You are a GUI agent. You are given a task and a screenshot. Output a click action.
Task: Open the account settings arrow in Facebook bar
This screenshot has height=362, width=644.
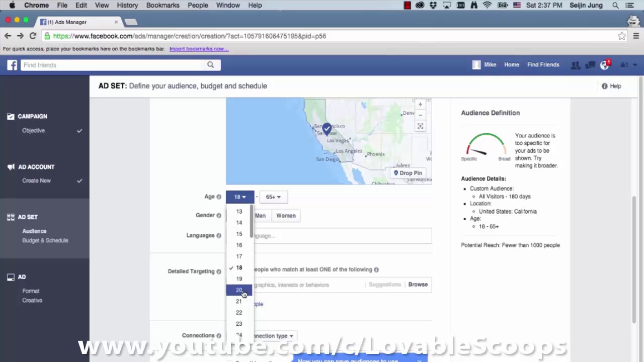coord(635,65)
